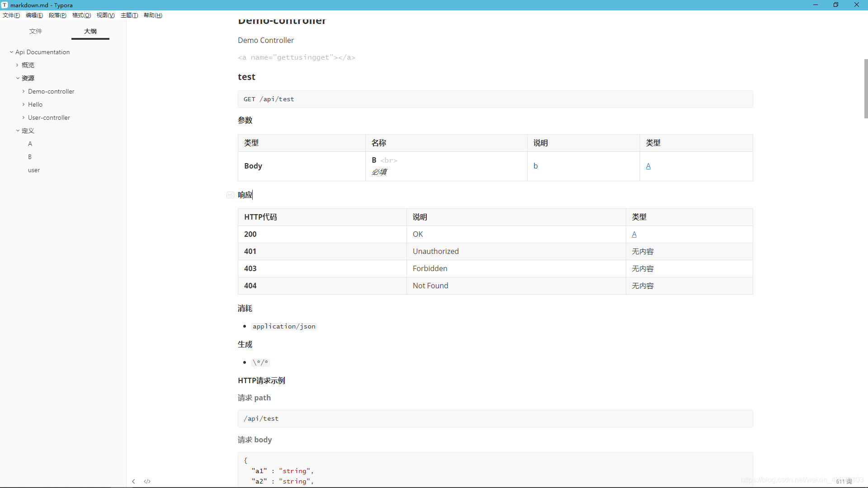This screenshot has width=868, height=488.
Task: Follow the A type link in parameters table
Action: coord(648,166)
